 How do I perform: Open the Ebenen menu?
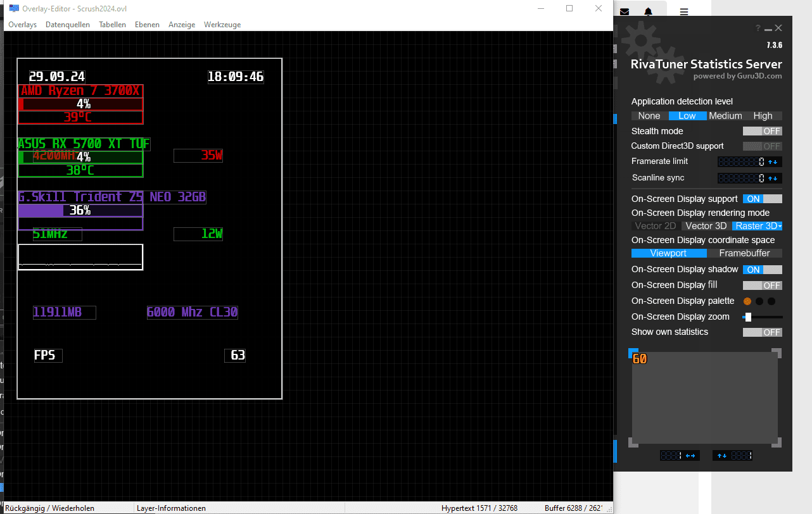147,25
